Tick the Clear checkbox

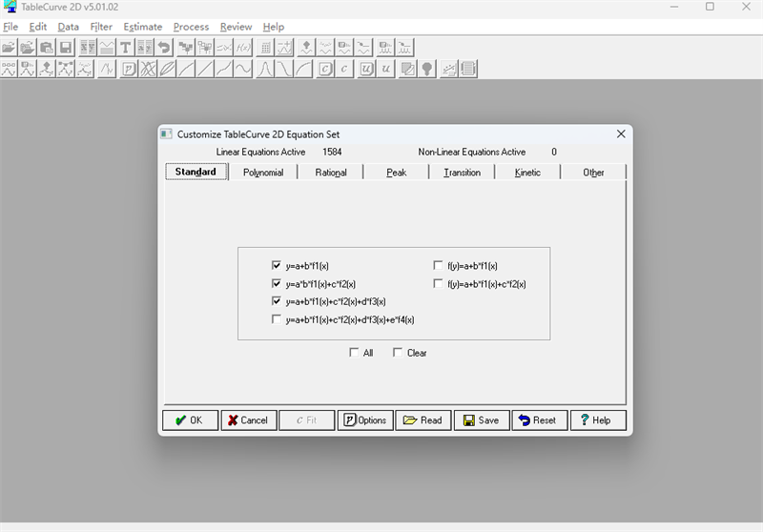coord(398,353)
